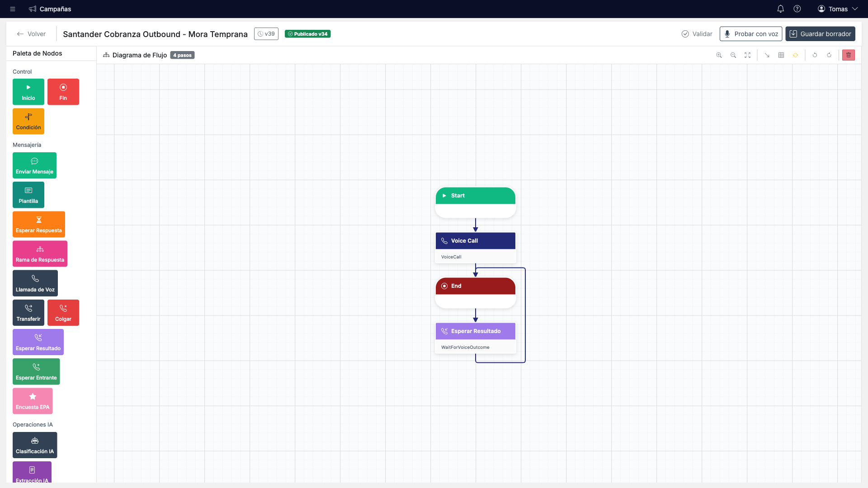The width and height of the screenshot is (868, 488).
Task: Fit the diagram to screen
Action: coord(748,55)
